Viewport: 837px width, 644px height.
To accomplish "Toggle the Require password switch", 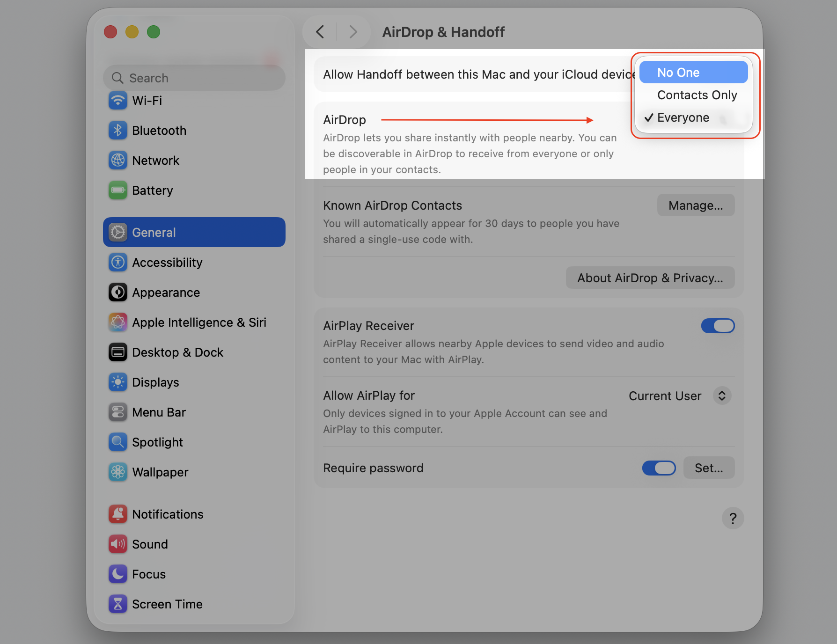I will coord(659,468).
